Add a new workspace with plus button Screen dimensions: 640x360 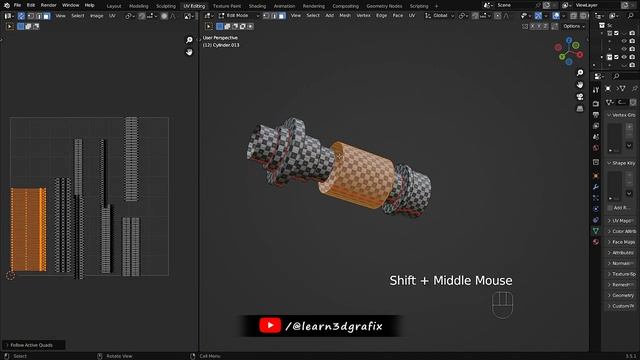pyautogui.click(x=436, y=6)
